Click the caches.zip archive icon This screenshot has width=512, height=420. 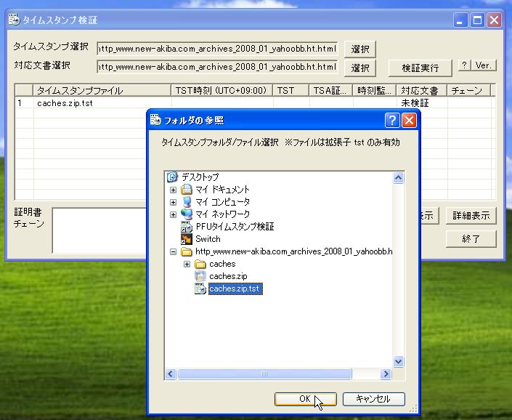point(200,276)
